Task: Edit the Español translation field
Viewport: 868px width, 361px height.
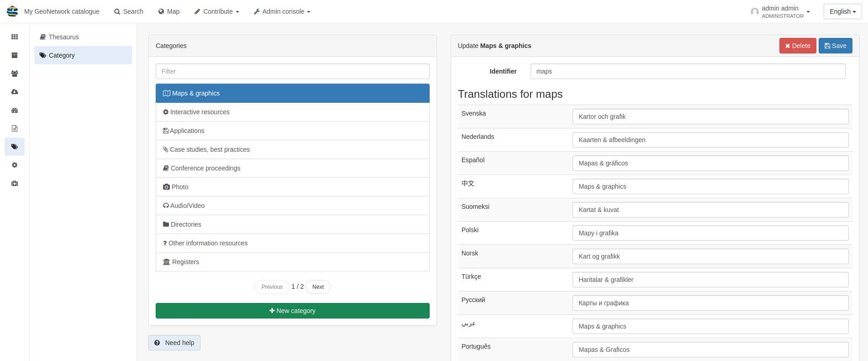Action: (710, 163)
